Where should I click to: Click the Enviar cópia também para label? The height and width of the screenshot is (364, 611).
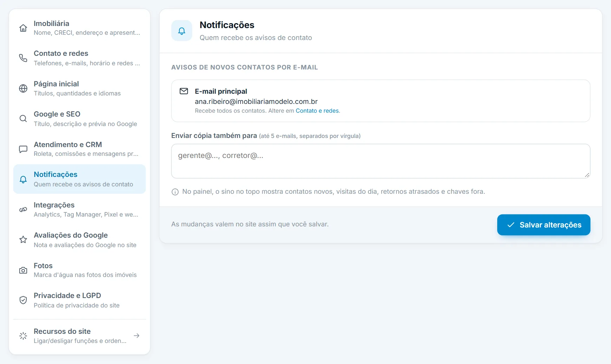pos(214,136)
